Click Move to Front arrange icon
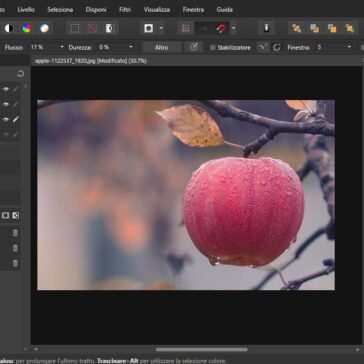The height and width of the screenshot is (364, 364). click(349, 28)
